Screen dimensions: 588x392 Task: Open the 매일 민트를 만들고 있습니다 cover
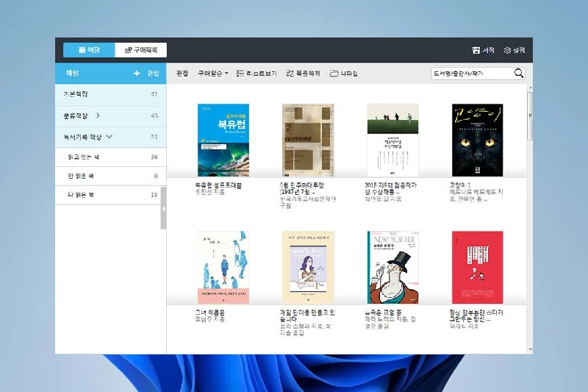308,267
